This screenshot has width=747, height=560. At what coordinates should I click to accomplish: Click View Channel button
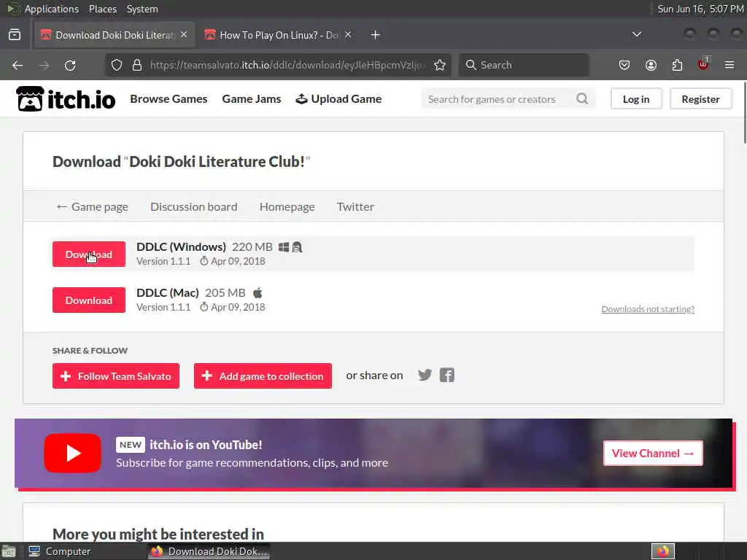point(653,454)
